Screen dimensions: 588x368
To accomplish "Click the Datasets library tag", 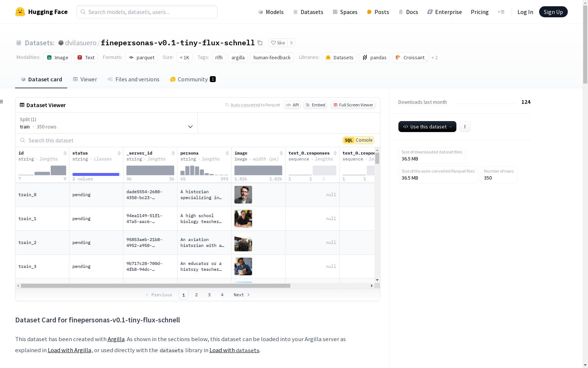I will pos(340,57).
